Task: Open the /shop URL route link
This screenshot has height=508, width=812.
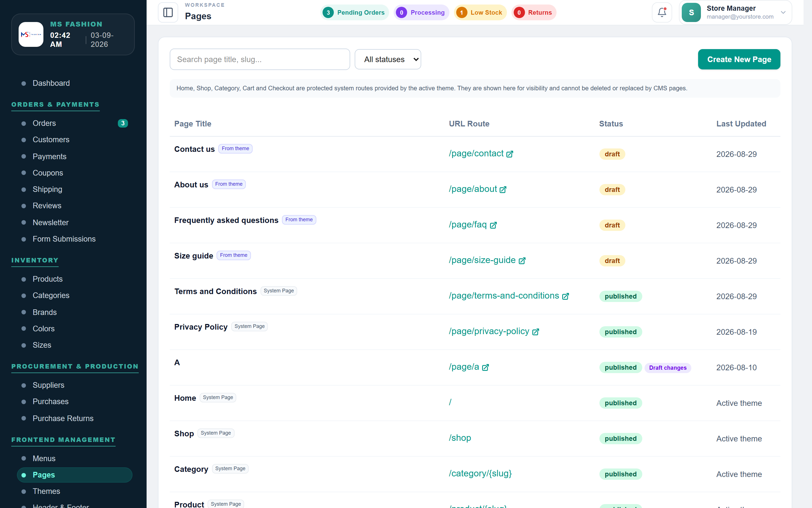Action: 460,438
